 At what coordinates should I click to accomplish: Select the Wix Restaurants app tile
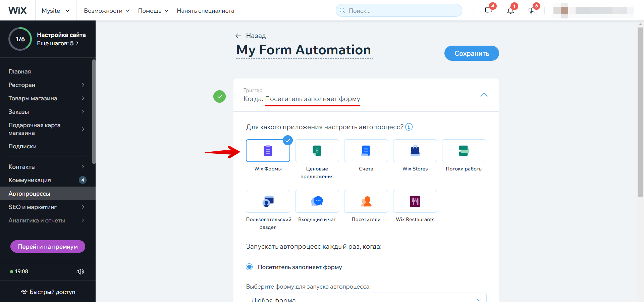pos(415,201)
